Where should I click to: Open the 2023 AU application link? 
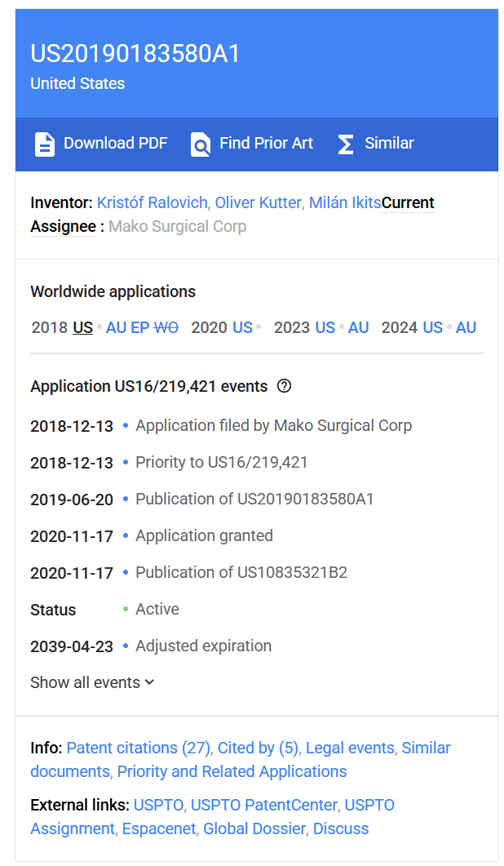click(x=359, y=327)
